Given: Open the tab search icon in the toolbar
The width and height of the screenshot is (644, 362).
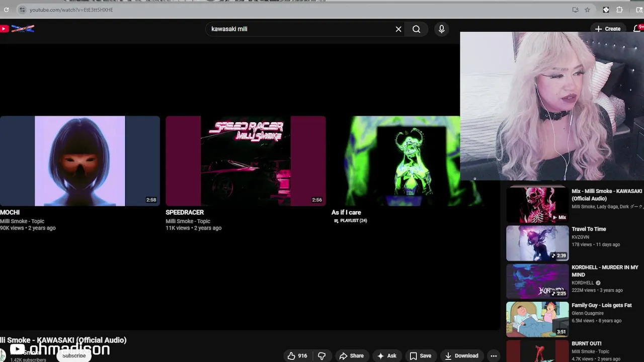Looking at the screenshot, I should (639, 10).
